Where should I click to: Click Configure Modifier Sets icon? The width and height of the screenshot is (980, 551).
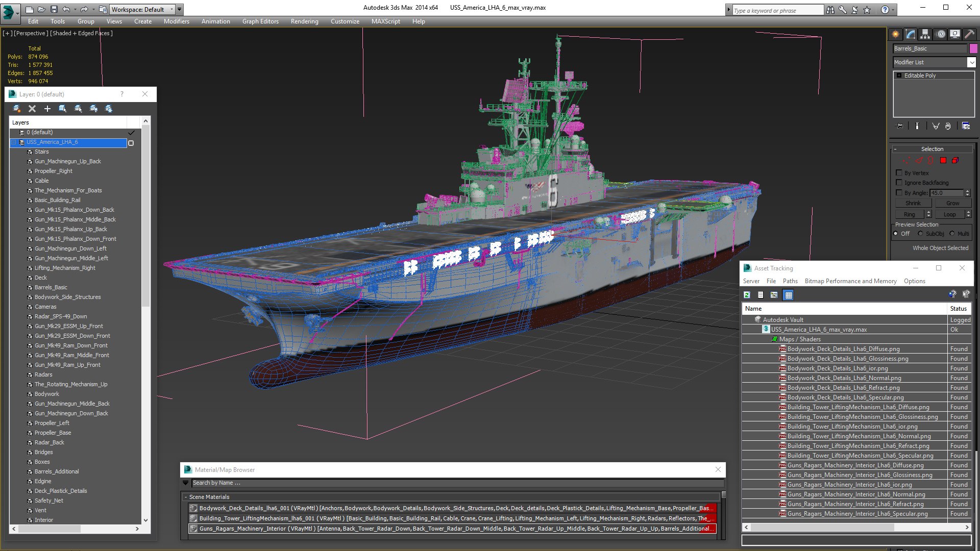966,126
